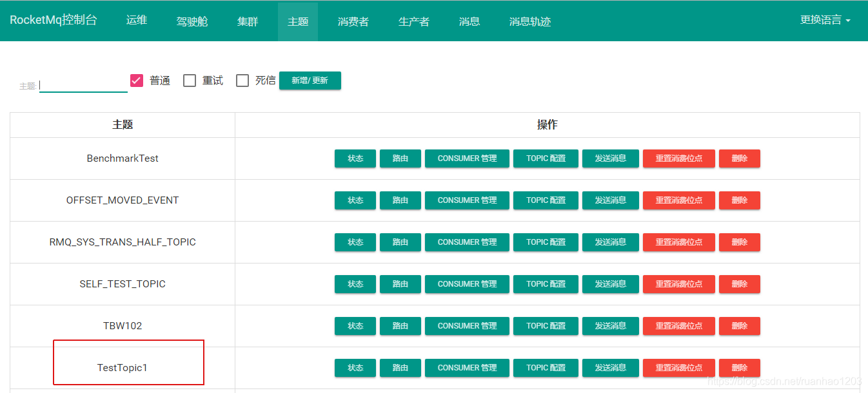Open the 消费者 page
The width and height of the screenshot is (868, 393).
pos(353,21)
